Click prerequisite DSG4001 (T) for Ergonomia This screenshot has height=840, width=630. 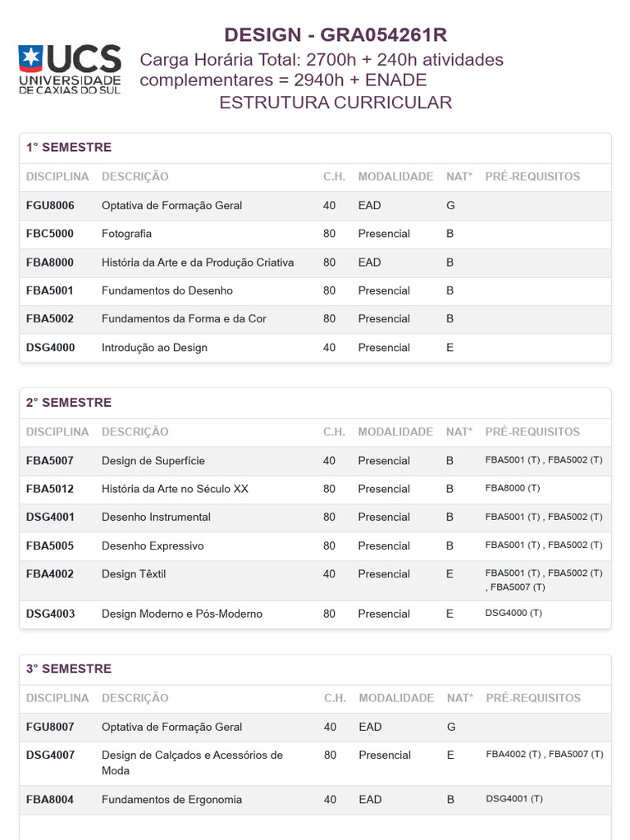[514, 799]
